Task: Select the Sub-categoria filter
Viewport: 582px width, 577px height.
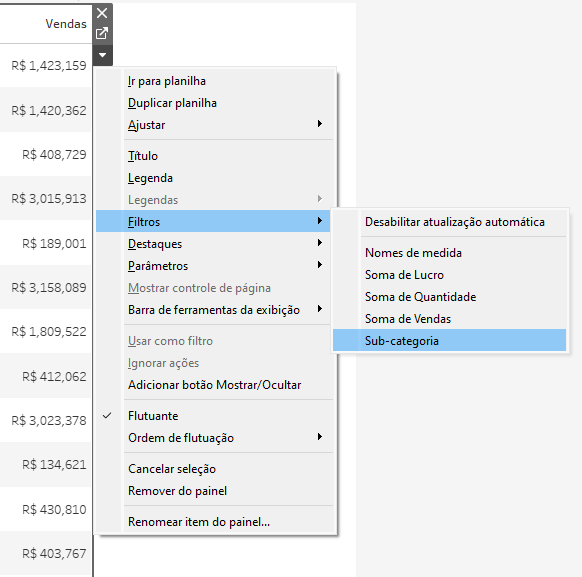Action: 449,340
